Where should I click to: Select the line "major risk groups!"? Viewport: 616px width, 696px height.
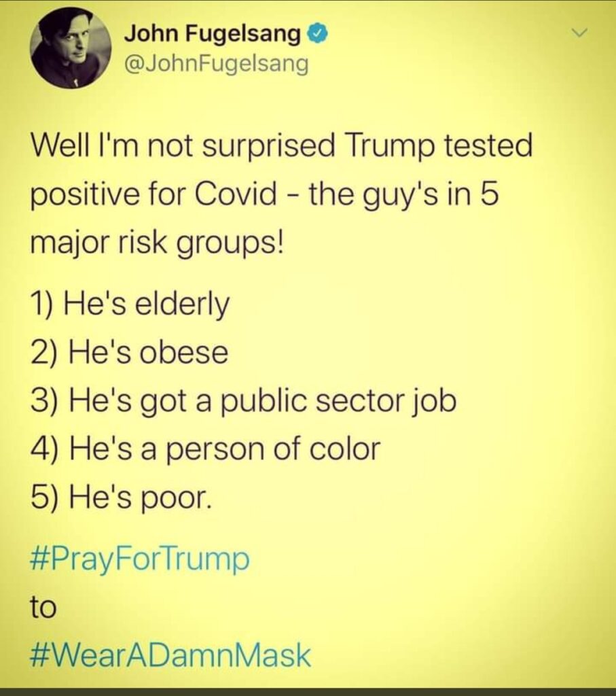coord(156,244)
